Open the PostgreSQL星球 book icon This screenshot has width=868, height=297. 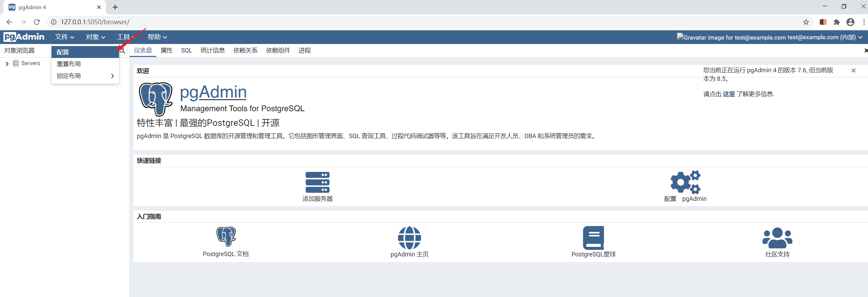pyautogui.click(x=593, y=238)
